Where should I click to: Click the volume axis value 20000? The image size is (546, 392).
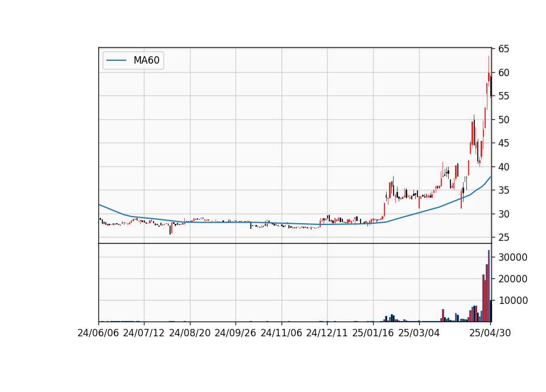coord(513,279)
